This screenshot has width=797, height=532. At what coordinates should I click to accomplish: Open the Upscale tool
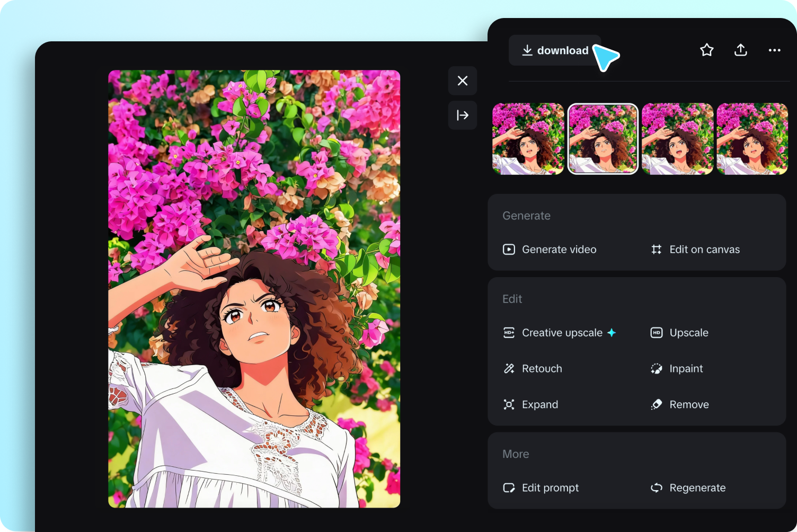689,333
